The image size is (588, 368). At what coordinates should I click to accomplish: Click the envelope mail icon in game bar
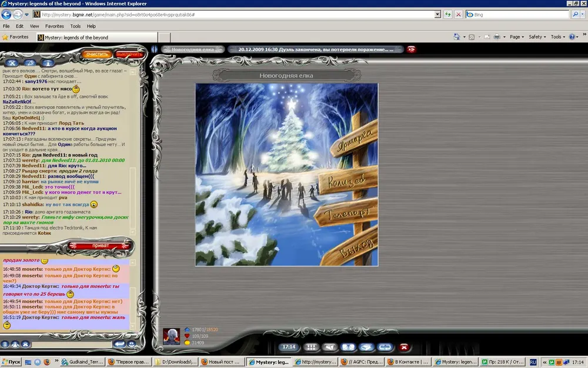[367, 347]
